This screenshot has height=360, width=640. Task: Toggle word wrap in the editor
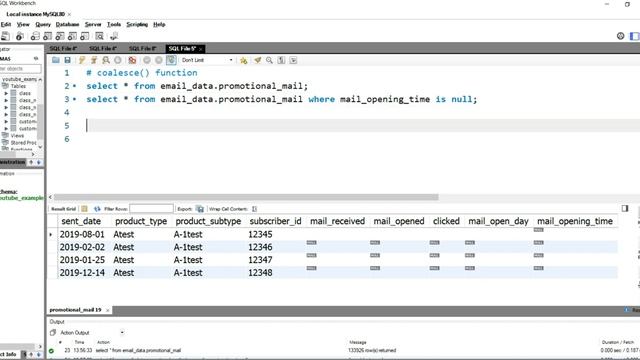tap(293, 60)
